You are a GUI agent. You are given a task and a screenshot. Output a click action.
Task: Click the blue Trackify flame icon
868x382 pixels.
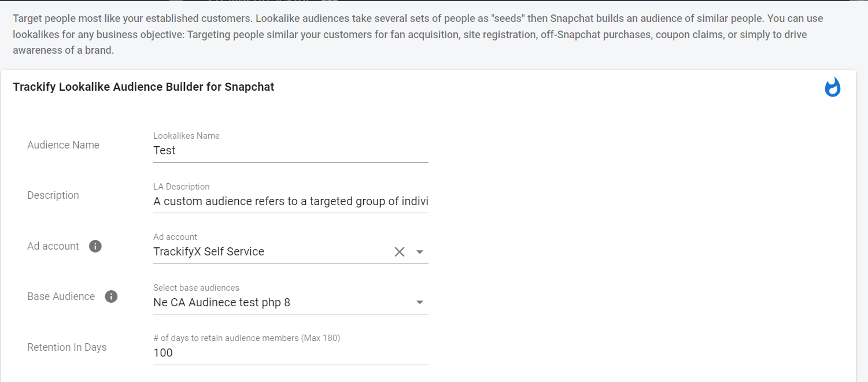(832, 87)
